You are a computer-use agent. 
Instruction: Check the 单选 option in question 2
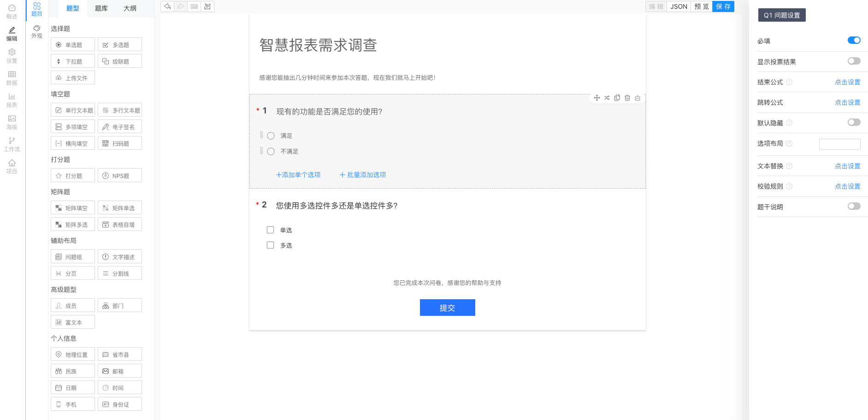271,230
